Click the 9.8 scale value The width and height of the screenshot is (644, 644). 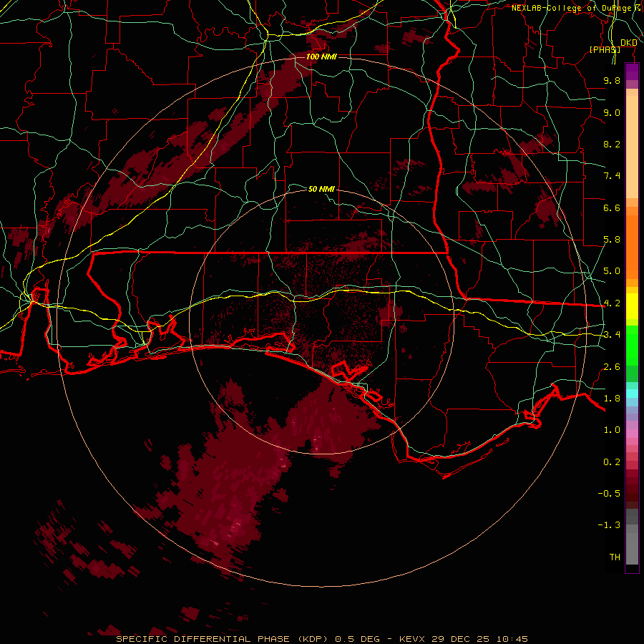(x=612, y=80)
